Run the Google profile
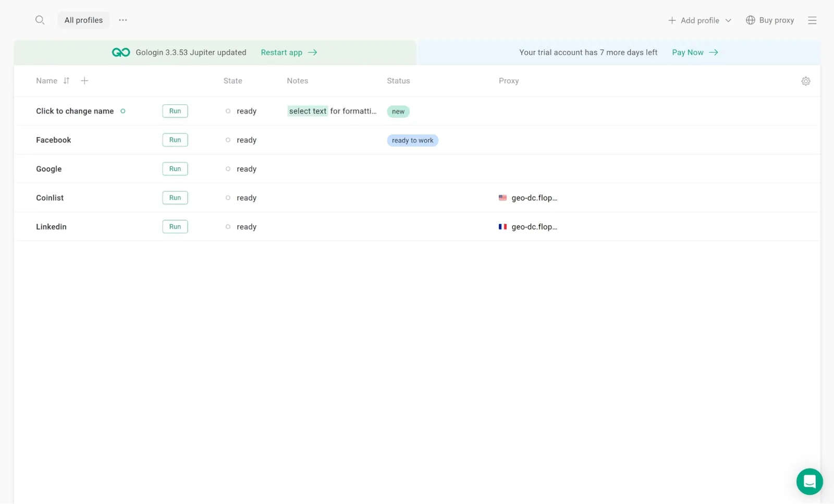This screenshot has height=504, width=834. point(175,169)
